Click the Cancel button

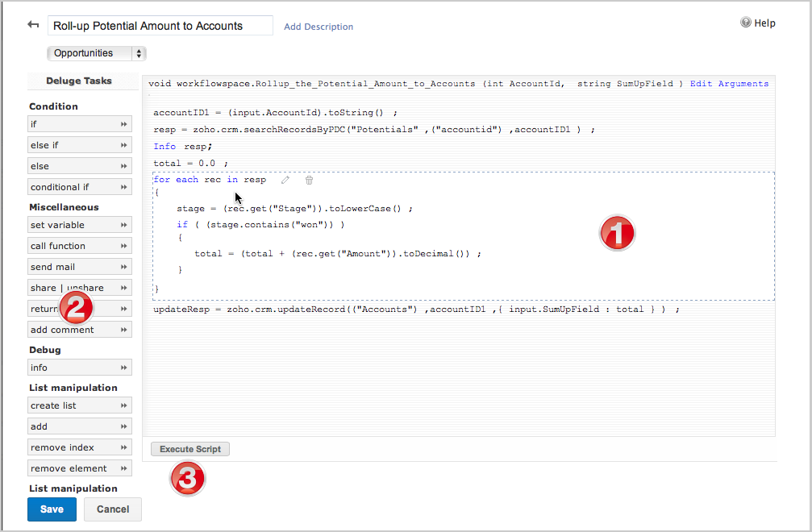coord(113,509)
